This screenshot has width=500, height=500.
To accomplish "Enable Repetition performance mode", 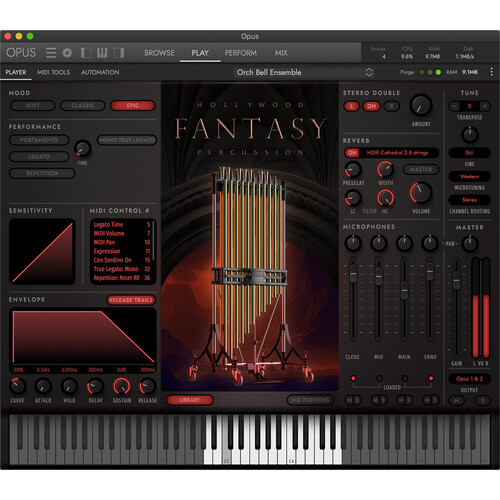I will (42, 173).
